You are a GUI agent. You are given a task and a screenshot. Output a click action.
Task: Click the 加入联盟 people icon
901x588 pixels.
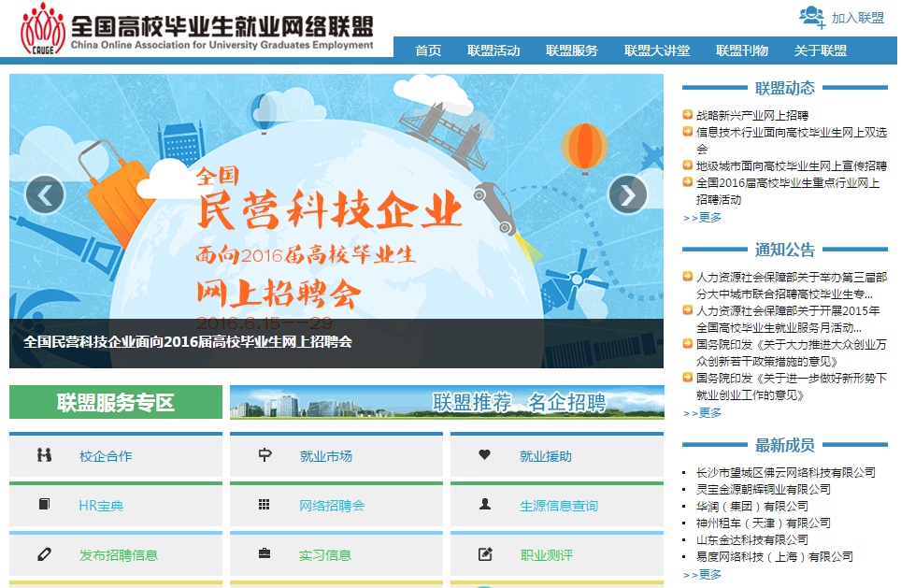(811, 17)
